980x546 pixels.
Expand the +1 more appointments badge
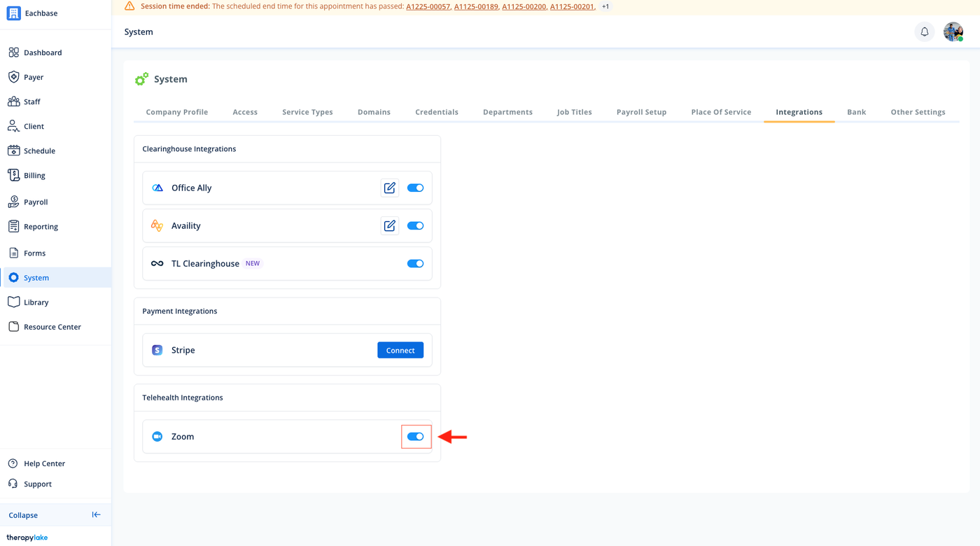(x=605, y=6)
